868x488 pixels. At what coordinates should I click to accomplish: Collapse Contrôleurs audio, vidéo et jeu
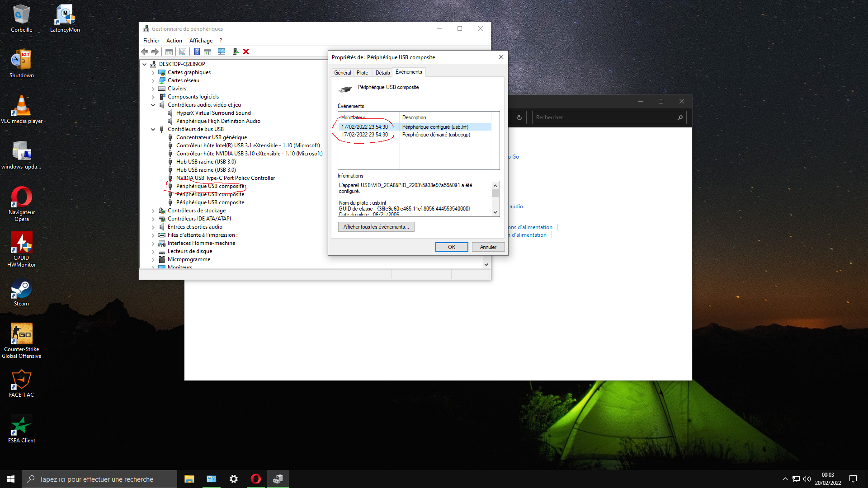pos(153,105)
